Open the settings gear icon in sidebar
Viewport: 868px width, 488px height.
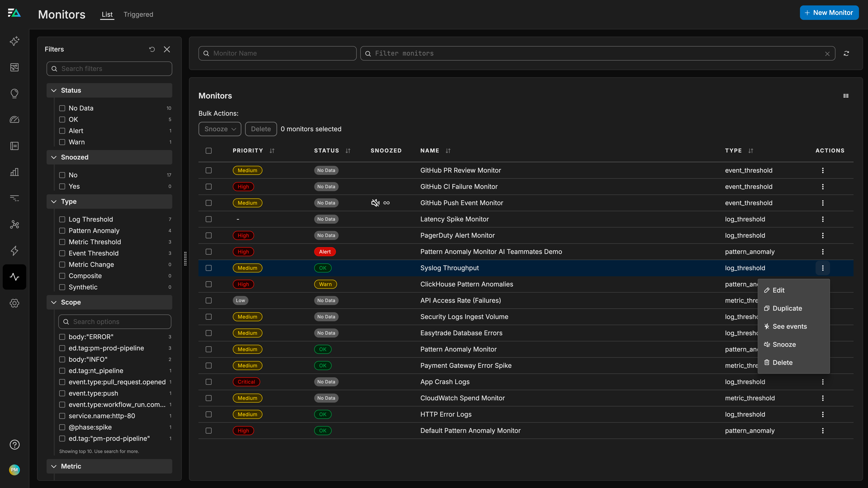(14, 303)
